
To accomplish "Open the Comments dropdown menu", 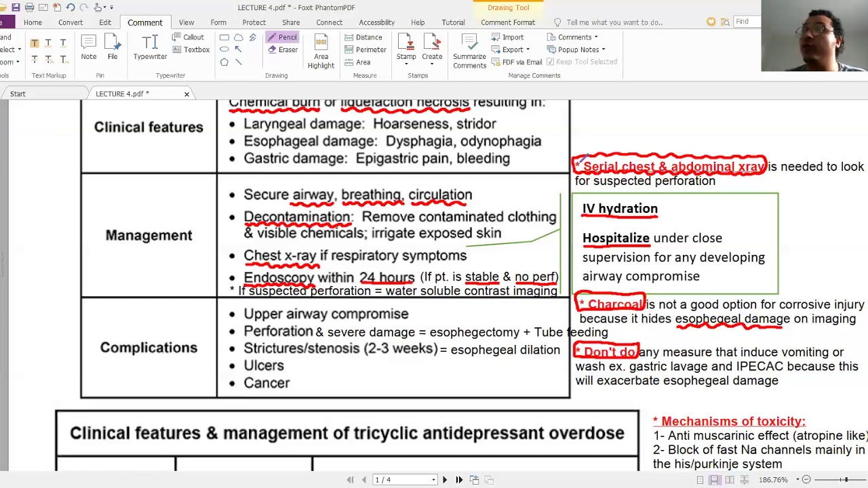I will pos(573,37).
